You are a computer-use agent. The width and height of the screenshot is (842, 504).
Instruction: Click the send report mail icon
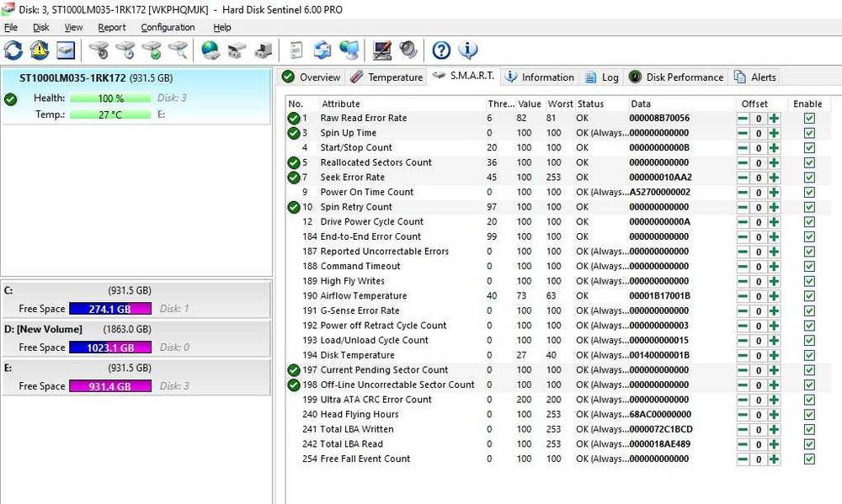[322, 50]
